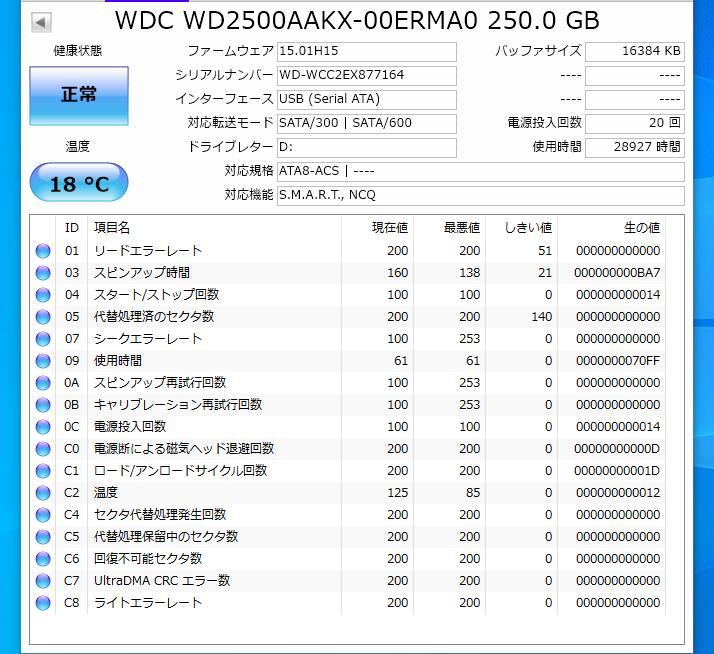The height and width of the screenshot is (654, 714).
Task: Click the disk title WDC WD2500AAKX-00ERMA0 250.0 GB
Action: point(357,20)
